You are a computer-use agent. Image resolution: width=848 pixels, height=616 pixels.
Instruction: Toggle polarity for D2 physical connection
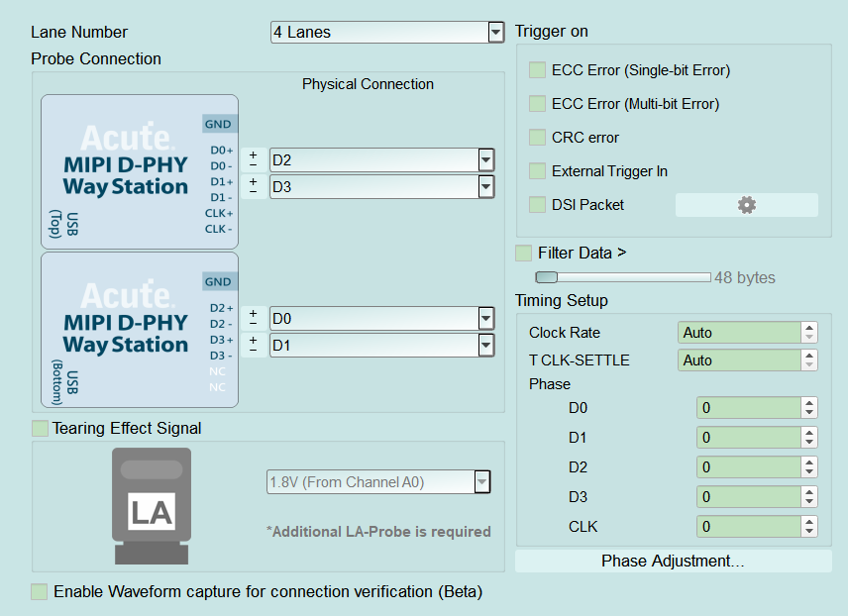tap(253, 159)
